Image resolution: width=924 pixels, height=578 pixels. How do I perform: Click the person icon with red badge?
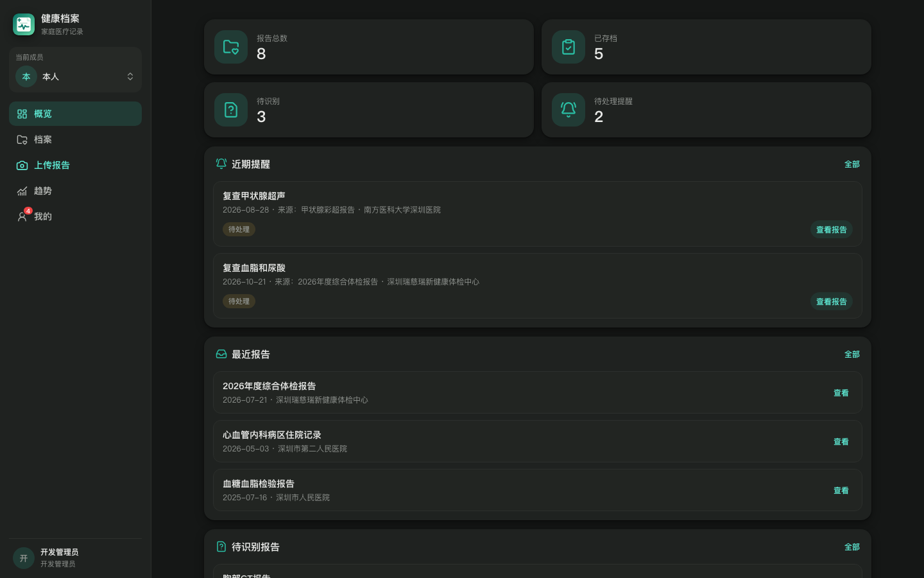tap(22, 216)
